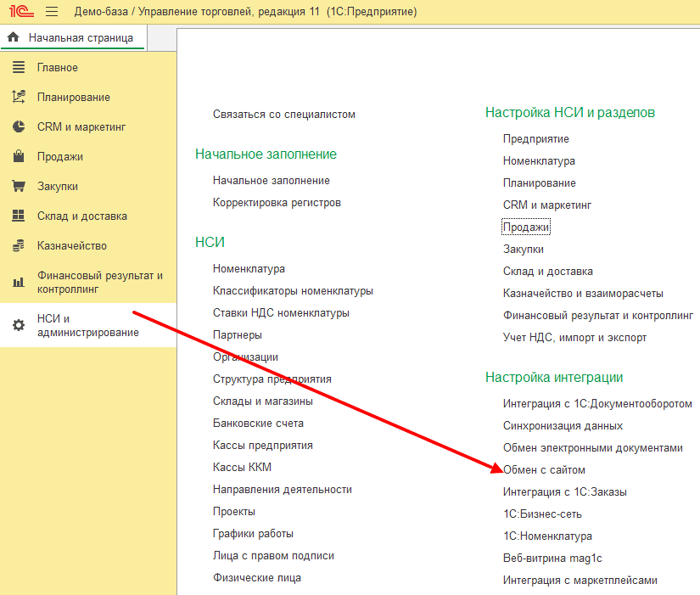Open Учет НДС, импорт и экспорт link
The height and width of the screenshot is (595, 700).
(x=574, y=338)
